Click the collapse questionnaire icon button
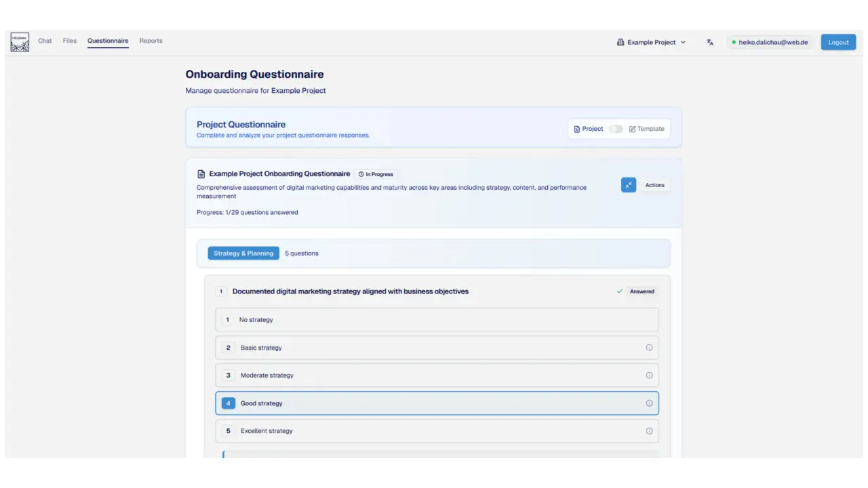This screenshot has height=488, width=868. tap(629, 185)
